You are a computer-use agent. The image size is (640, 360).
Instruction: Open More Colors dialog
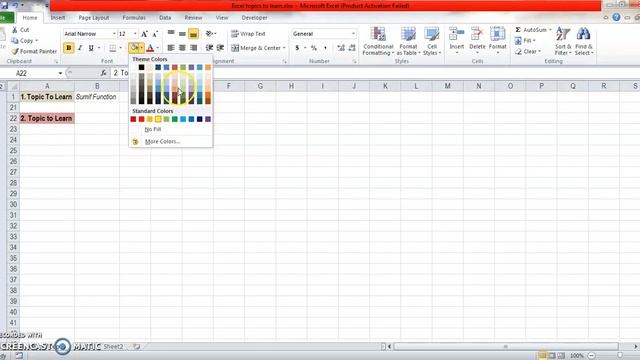[162, 142]
